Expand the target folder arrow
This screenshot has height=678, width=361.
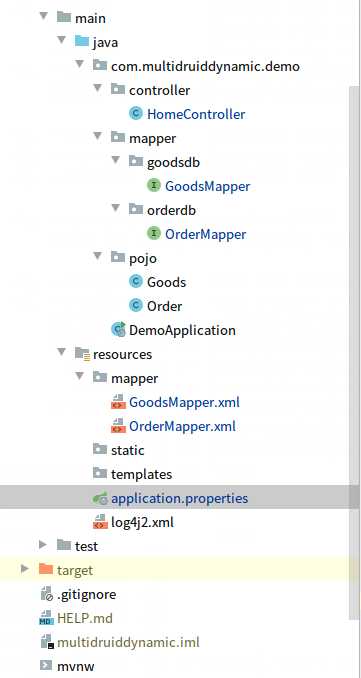click(x=25, y=568)
